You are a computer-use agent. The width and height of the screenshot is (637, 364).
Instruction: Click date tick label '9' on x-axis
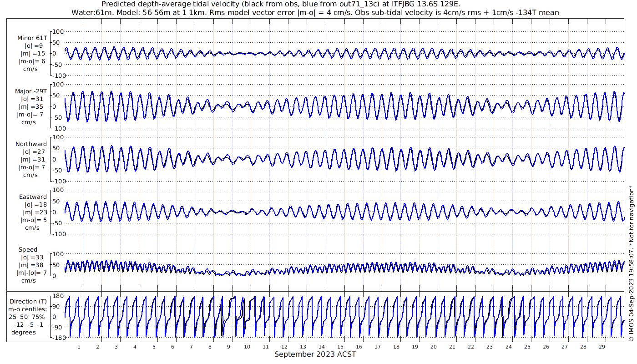tap(228, 347)
